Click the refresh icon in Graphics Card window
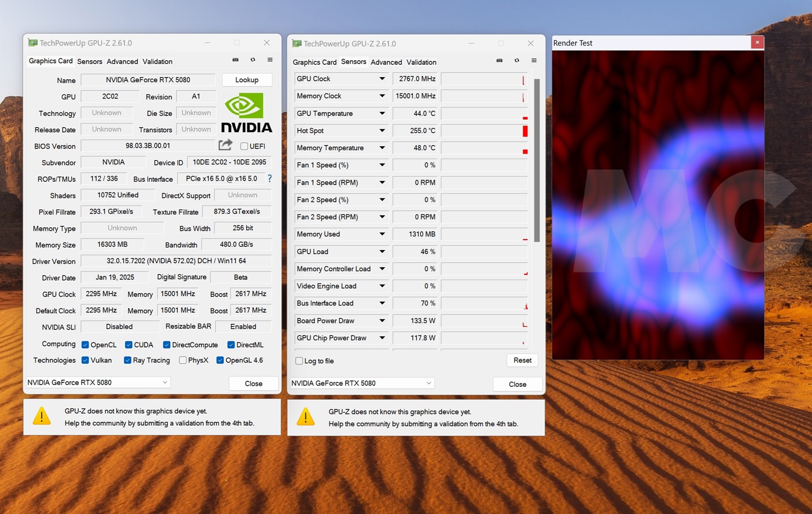 (x=252, y=60)
